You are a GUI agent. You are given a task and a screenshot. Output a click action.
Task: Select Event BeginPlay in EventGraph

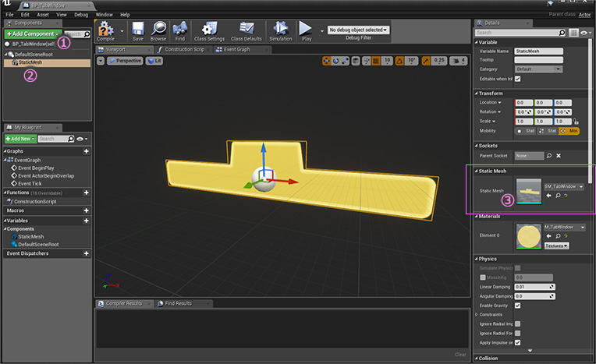point(36,168)
